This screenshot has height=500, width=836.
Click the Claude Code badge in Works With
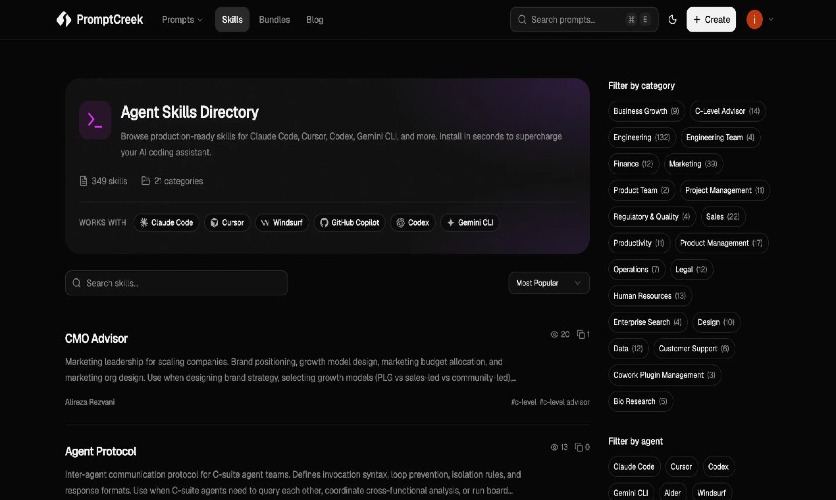pos(166,223)
